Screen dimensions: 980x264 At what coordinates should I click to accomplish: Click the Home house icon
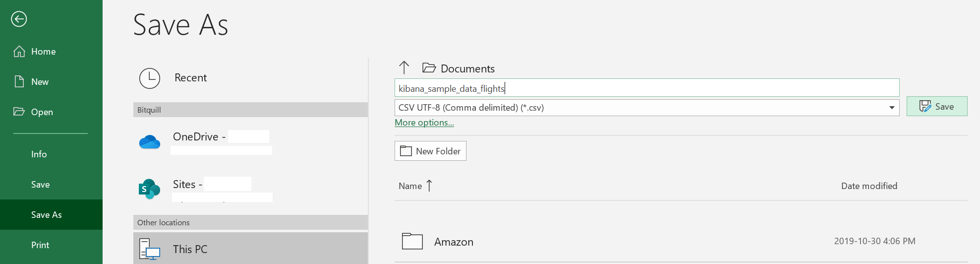(x=19, y=52)
